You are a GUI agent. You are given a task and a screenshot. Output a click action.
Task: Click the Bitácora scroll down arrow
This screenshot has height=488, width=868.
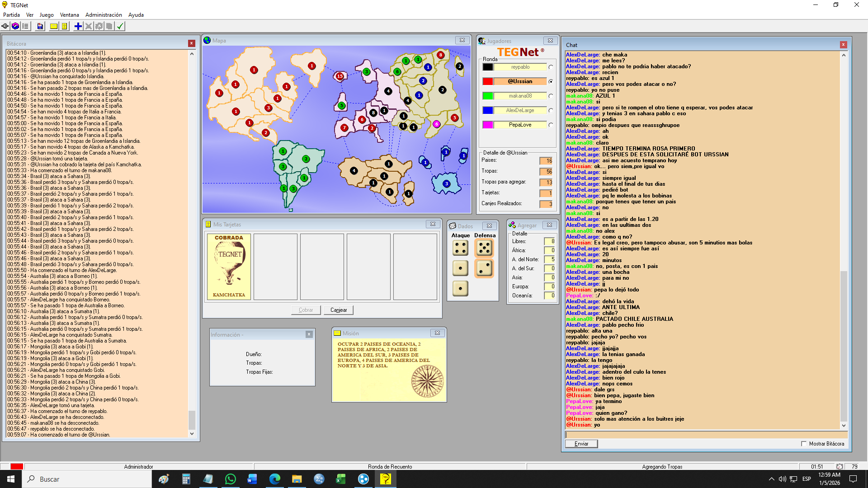point(192,434)
